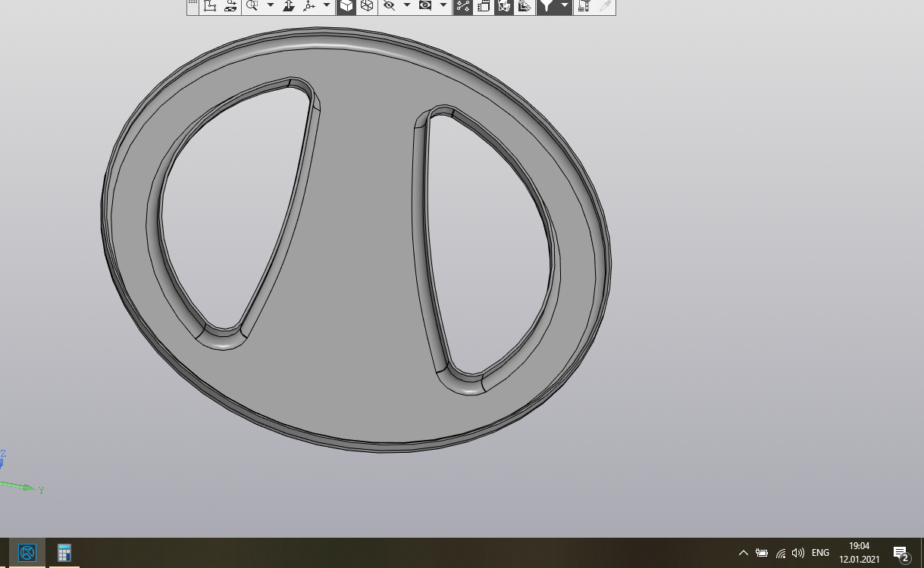This screenshot has height=568, width=924.
Task: Click the view orientation axes icon
Action: pos(309,6)
